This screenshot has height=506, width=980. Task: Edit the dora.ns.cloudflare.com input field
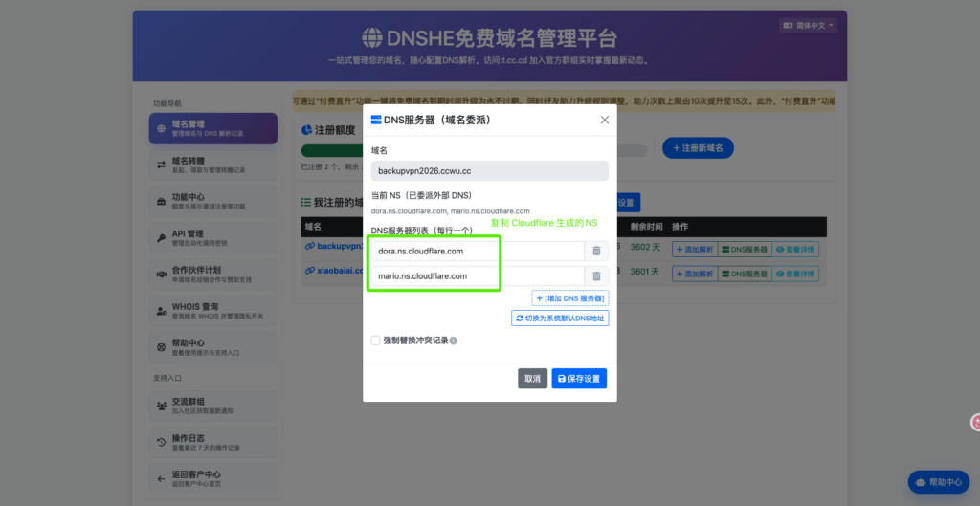point(477,252)
